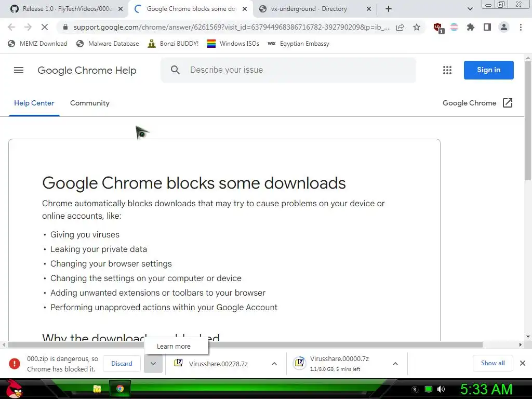Open the tab search dropdown arrow
The width and height of the screenshot is (532, 399).
click(470, 9)
